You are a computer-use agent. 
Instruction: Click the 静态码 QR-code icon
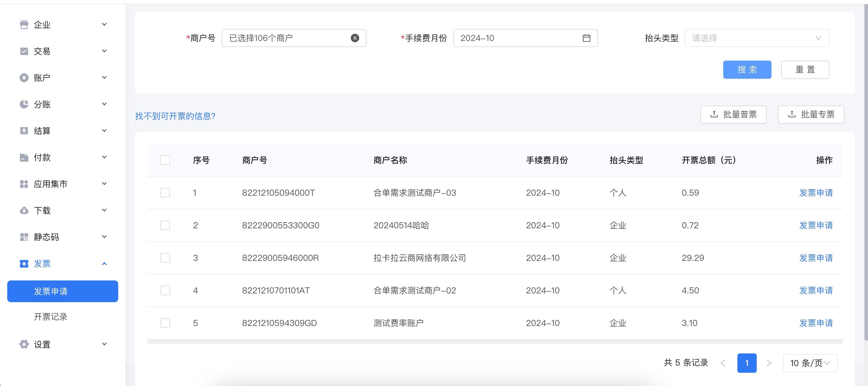(x=24, y=237)
